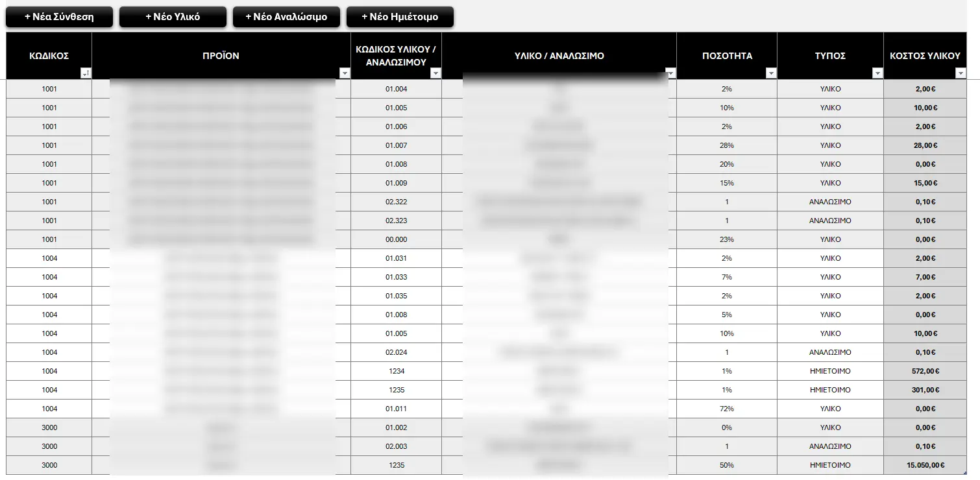Viewport: 980px width, 480px height.
Task: Select the quantity cell showing 72%
Action: (726, 409)
